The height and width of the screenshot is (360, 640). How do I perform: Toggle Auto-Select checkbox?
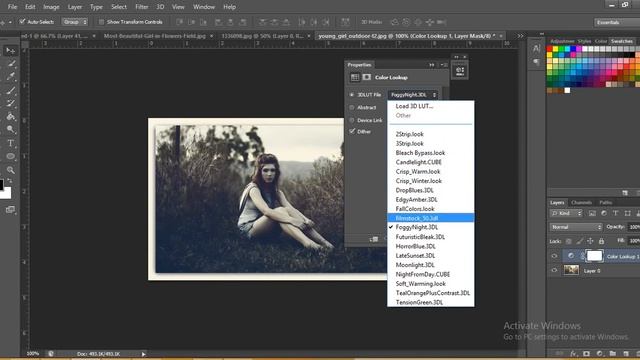[x=22, y=22]
